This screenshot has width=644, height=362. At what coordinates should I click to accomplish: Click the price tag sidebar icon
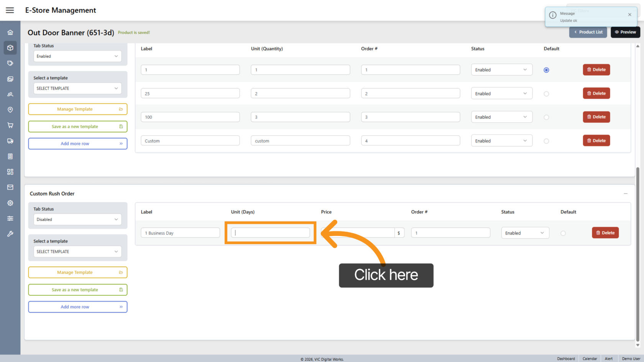click(10, 63)
